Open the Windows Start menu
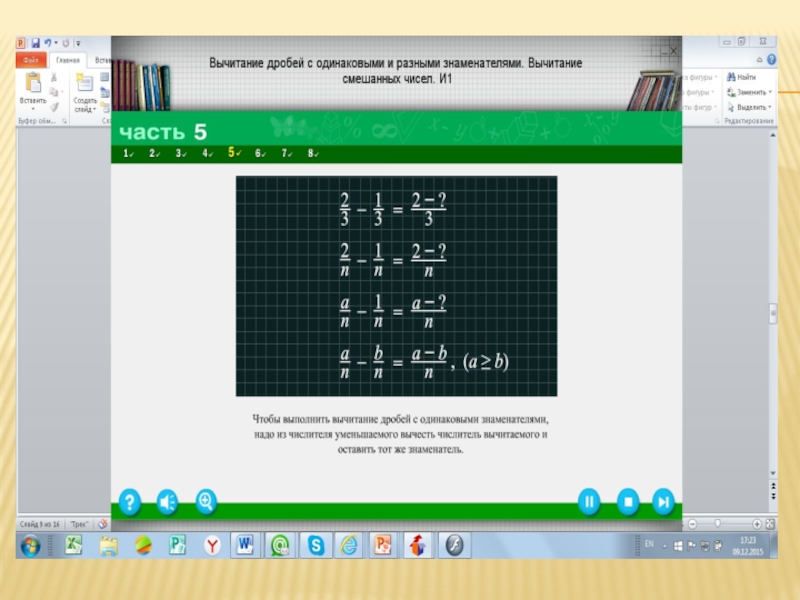The image size is (800, 600). pyautogui.click(x=31, y=546)
